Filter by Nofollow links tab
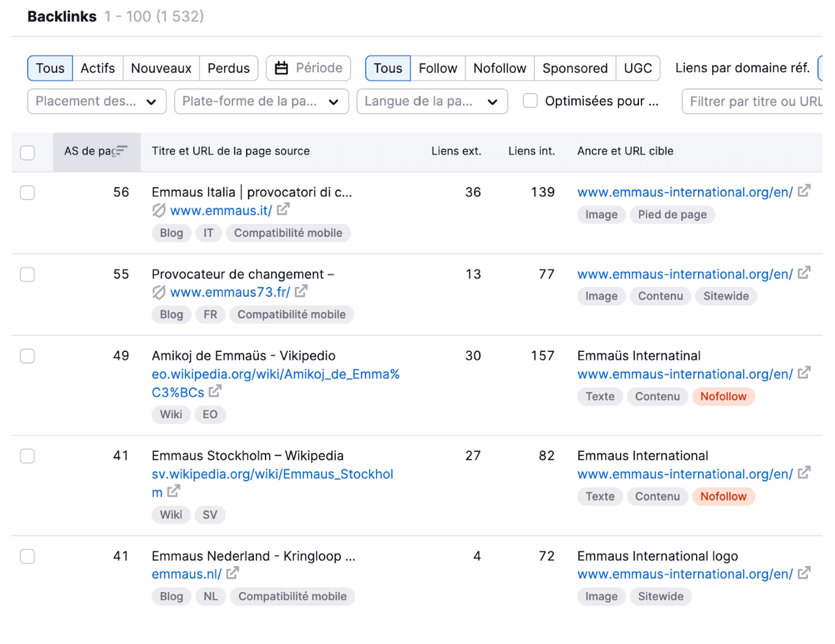Image resolution: width=835 pixels, height=644 pixels. tap(500, 68)
